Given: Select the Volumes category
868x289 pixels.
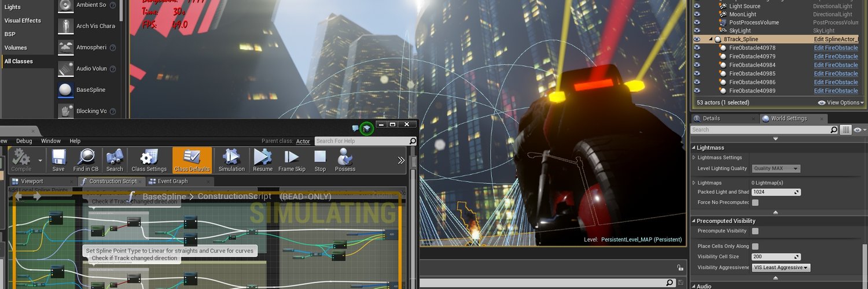Looking at the screenshot, I should point(16,47).
